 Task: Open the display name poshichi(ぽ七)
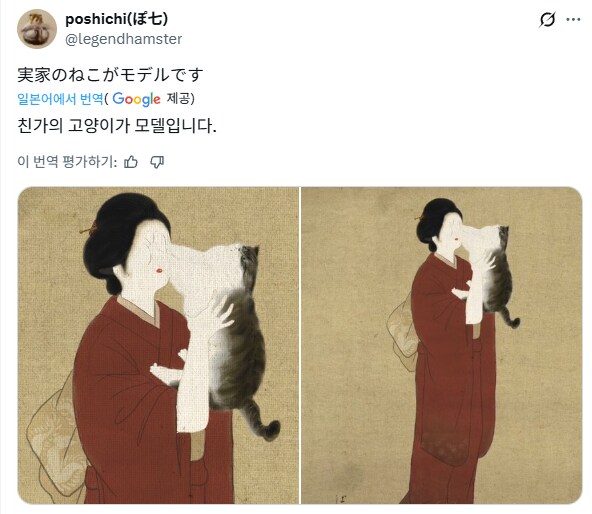tap(117, 19)
